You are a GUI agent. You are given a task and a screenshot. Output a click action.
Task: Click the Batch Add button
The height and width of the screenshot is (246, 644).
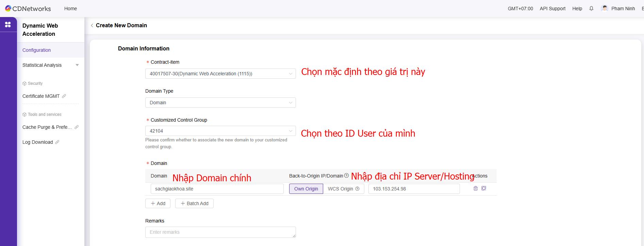pos(194,203)
